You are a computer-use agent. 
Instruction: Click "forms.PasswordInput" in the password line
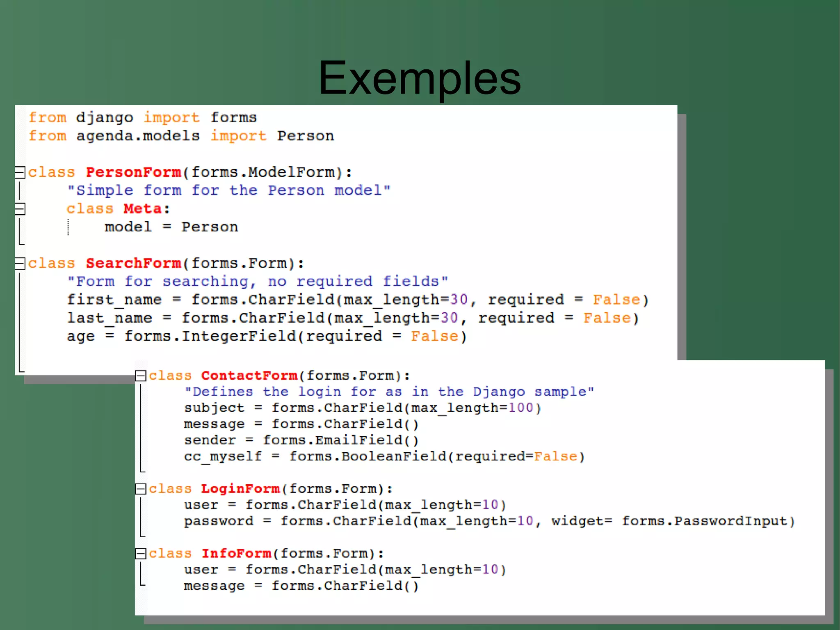pos(704,522)
